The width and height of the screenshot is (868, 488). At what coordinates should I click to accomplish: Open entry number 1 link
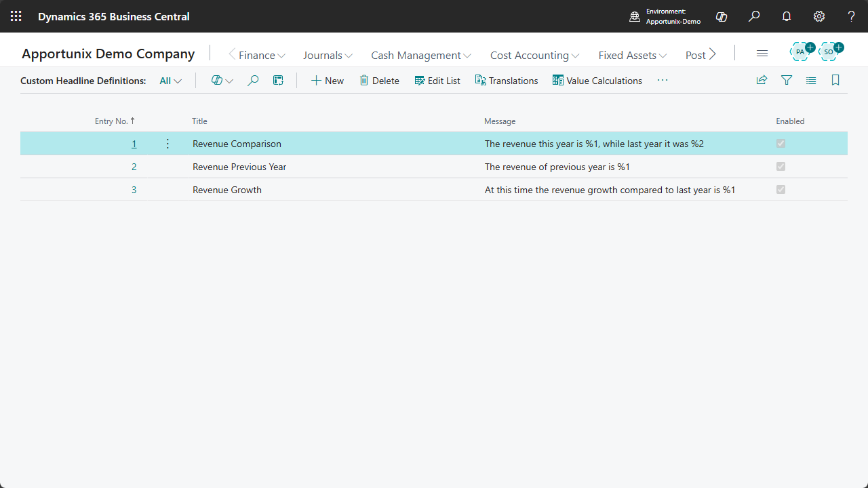(x=134, y=143)
